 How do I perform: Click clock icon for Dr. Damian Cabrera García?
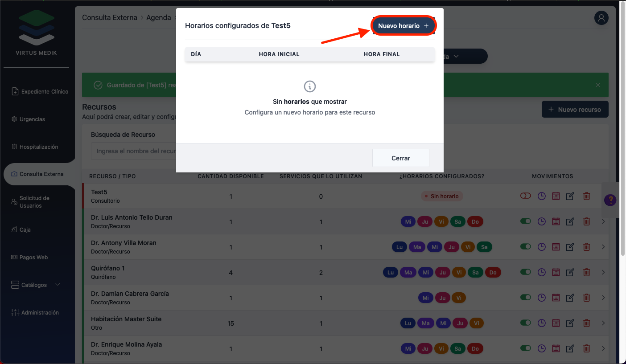[x=541, y=298]
